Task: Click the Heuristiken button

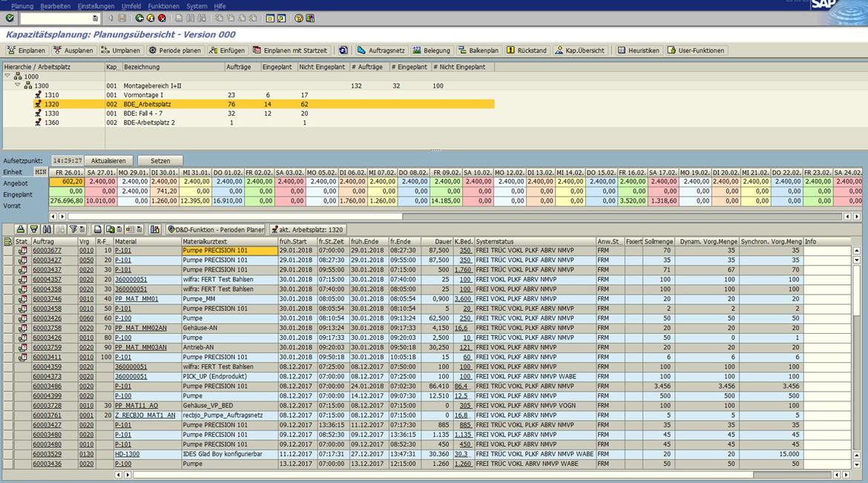Action: pyautogui.click(x=639, y=50)
